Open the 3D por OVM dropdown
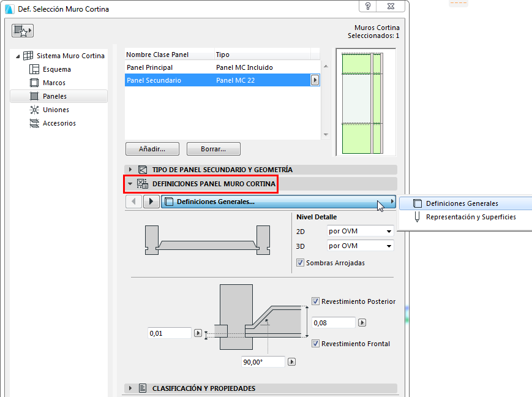 (x=360, y=245)
